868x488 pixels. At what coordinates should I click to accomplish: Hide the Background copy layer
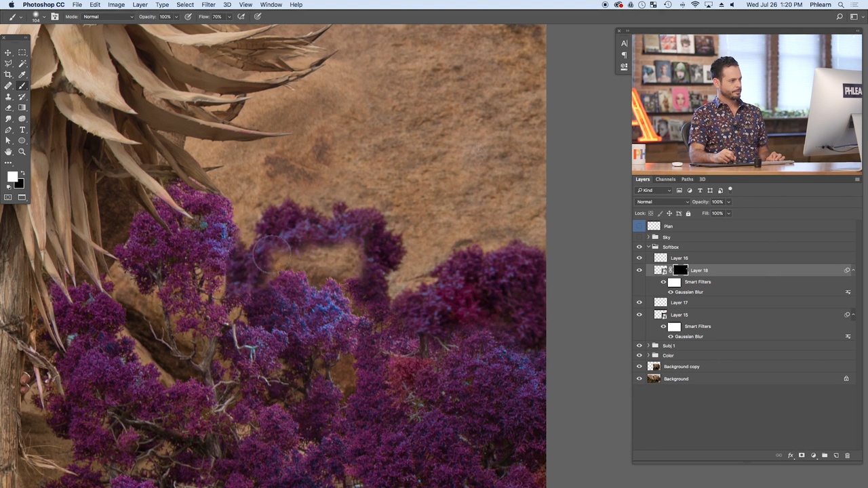(639, 367)
